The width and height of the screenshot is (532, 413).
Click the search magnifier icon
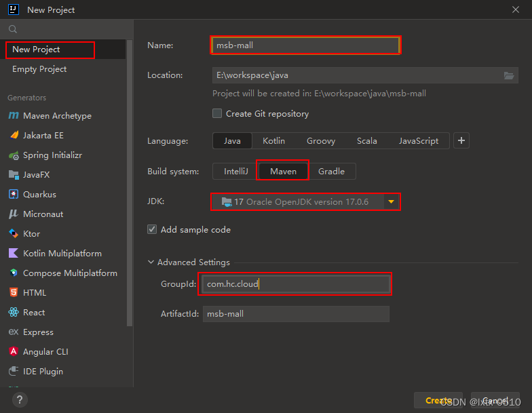click(x=13, y=29)
